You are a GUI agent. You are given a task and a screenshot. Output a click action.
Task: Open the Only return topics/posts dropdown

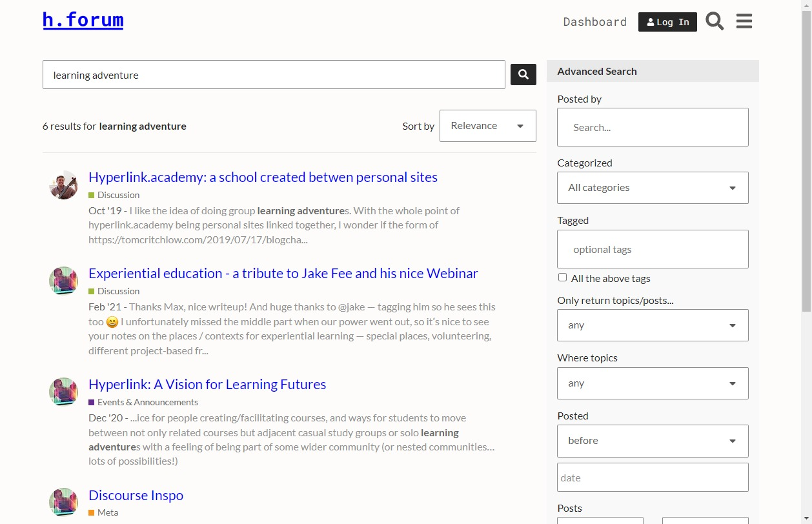(x=653, y=325)
